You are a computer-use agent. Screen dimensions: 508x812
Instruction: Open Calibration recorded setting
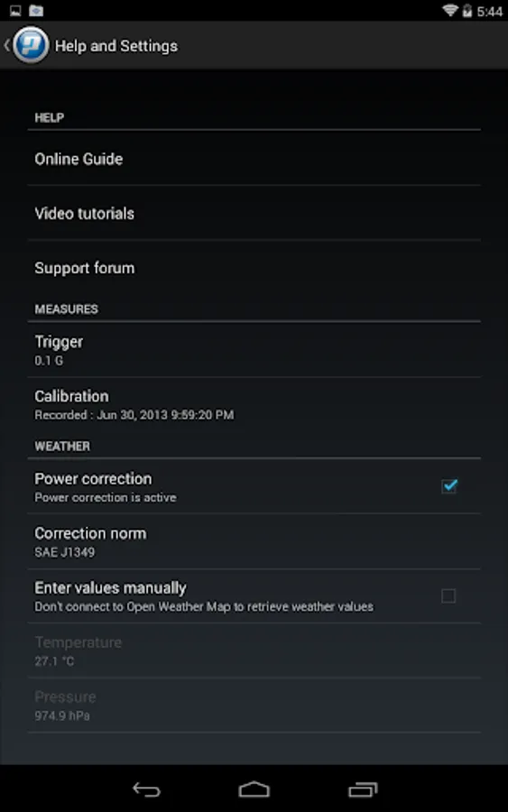click(x=254, y=404)
